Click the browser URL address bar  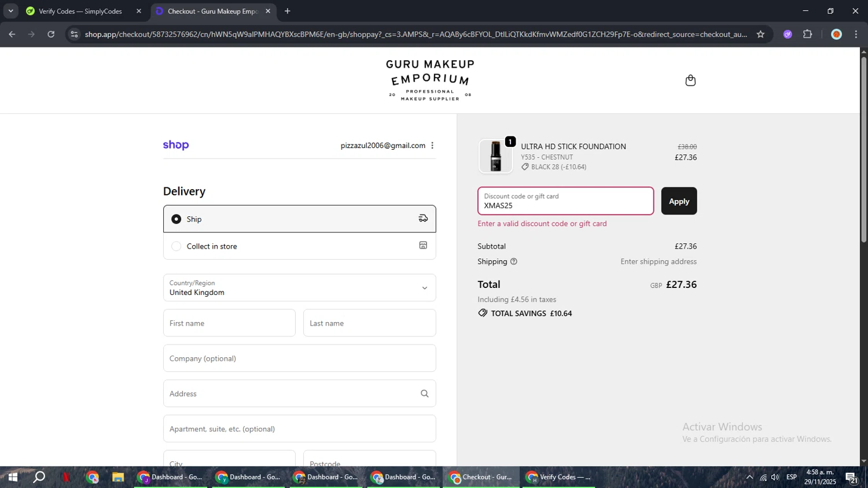[415, 34]
